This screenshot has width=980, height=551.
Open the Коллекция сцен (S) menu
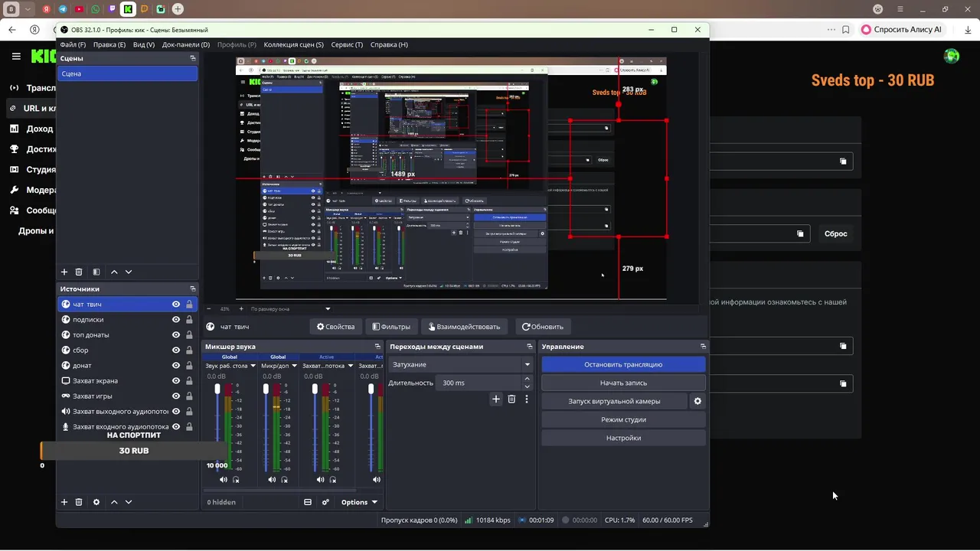[294, 44]
